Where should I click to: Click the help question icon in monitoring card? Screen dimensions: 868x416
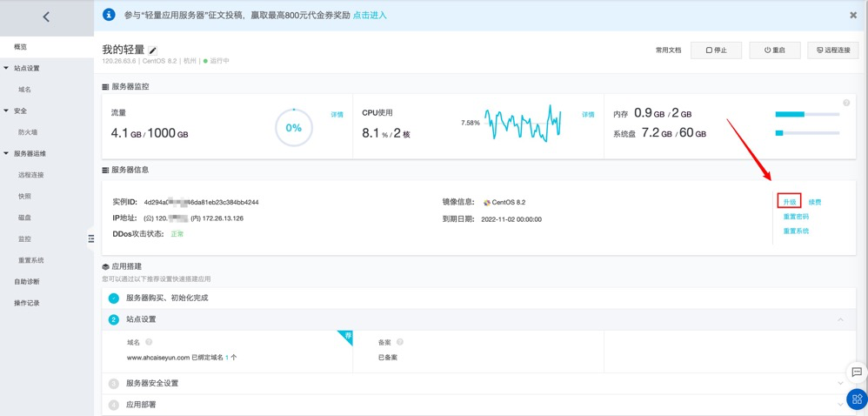tap(846, 103)
